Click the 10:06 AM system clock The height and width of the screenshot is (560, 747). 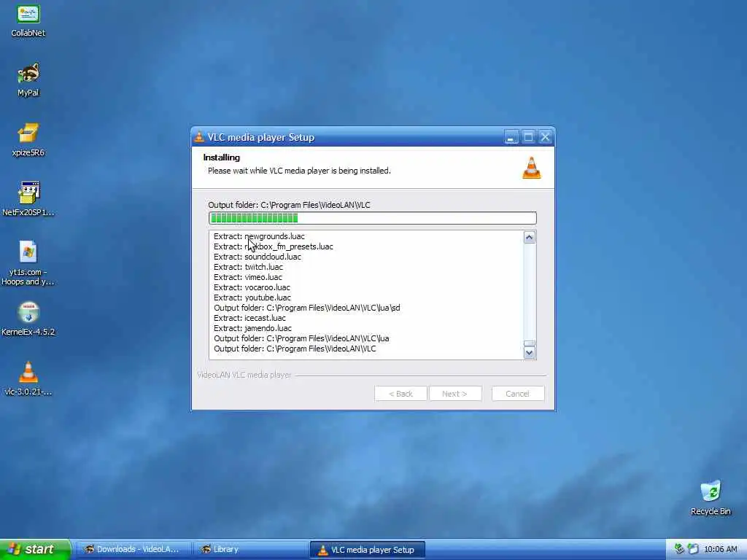[720, 550]
